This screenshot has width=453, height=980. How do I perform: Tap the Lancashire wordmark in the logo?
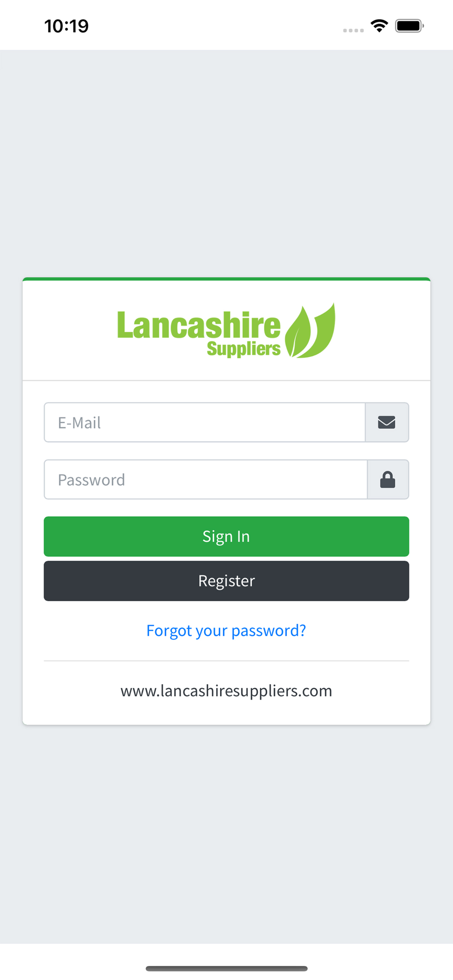(199, 325)
